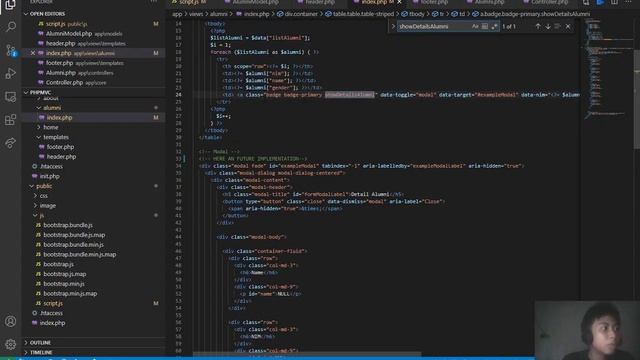Open editor More Actions ellipsis
The width and height of the screenshot is (640, 360).
pos(628,2)
